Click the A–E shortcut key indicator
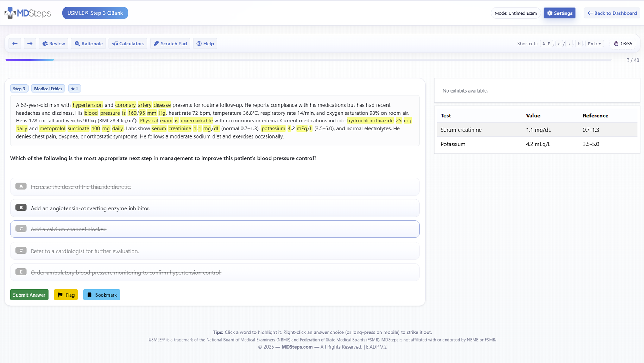The height and width of the screenshot is (363, 644). pyautogui.click(x=546, y=43)
